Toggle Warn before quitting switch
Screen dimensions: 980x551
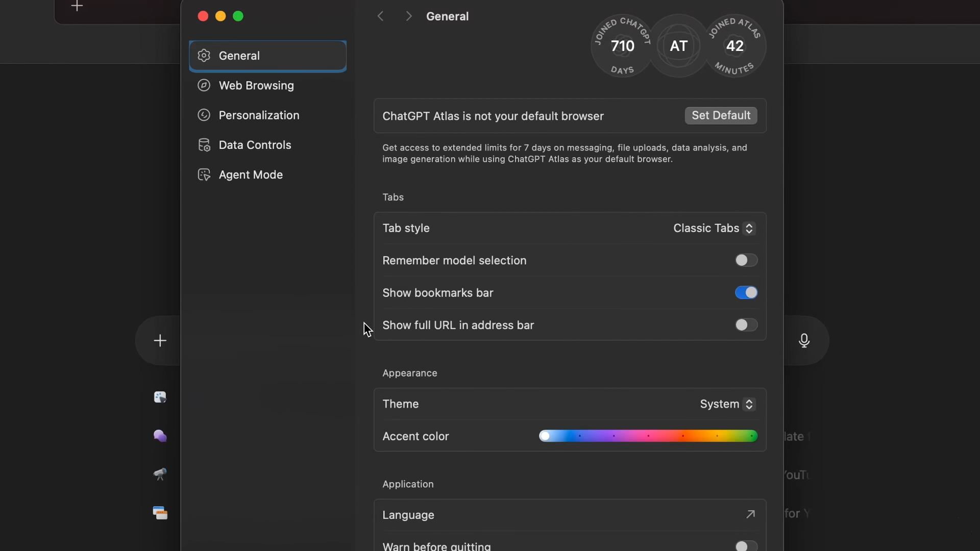pos(746,546)
